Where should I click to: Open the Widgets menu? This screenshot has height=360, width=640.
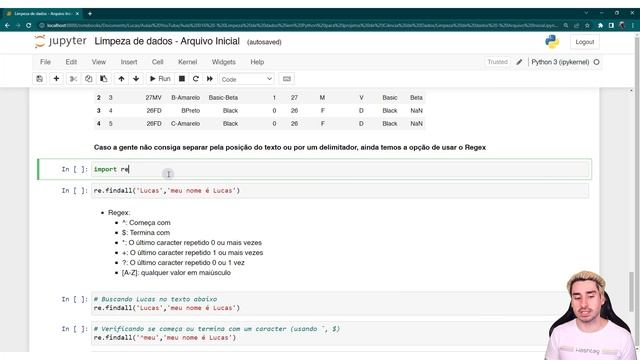[x=224, y=62]
